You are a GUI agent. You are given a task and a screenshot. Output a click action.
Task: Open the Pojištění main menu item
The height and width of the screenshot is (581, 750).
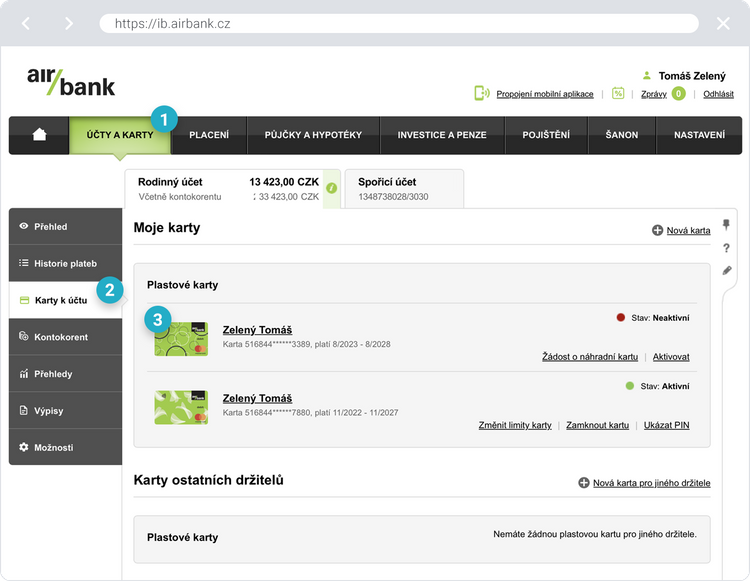click(x=545, y=135)
